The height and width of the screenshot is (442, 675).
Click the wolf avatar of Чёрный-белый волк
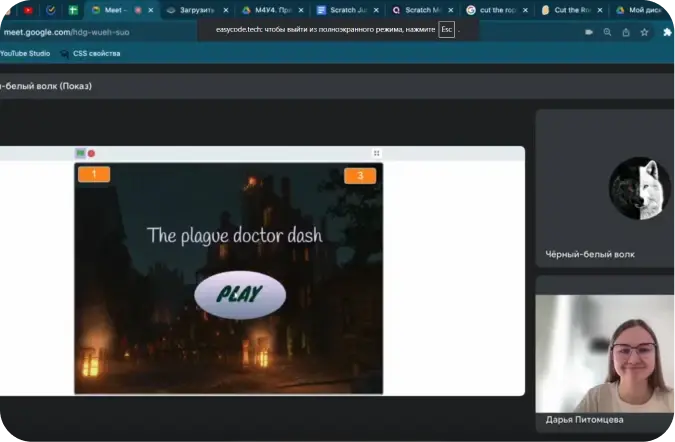640,189
